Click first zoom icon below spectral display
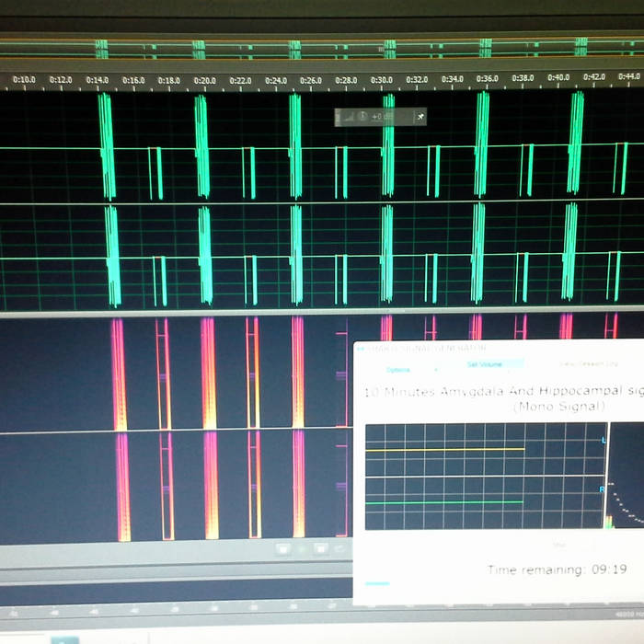Viewport: 644px width, 644px height. 283,549
